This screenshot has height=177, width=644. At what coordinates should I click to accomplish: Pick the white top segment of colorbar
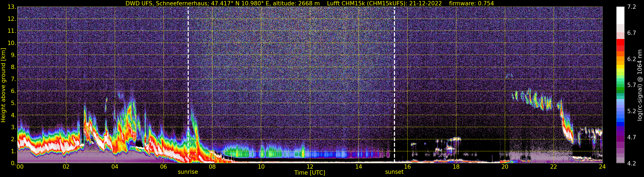620,15
